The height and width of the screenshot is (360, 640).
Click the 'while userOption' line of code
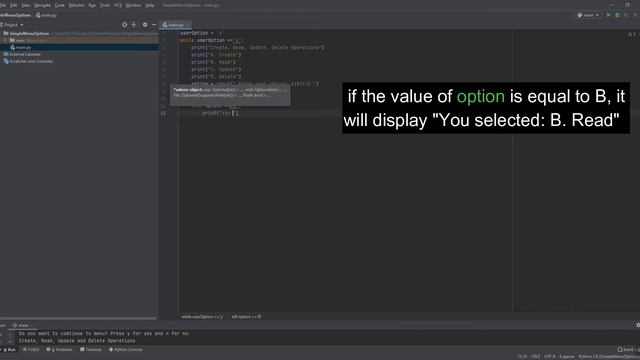212,40
